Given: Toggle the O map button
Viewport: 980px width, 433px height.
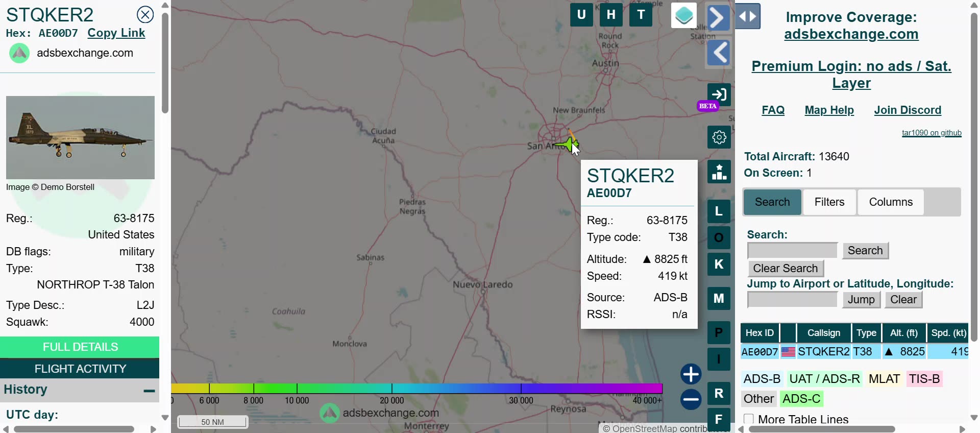Looking at the screenshot, I should coord(719,237).
